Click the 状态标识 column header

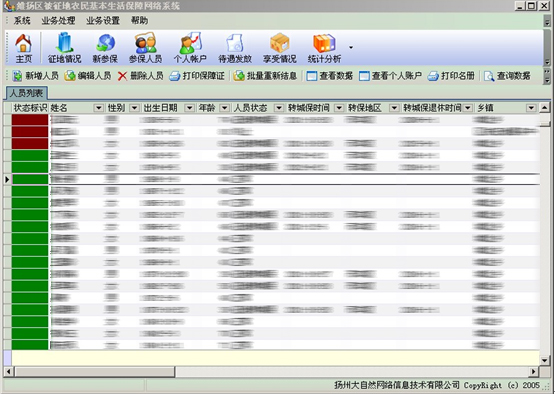pyautogui.click(x=30, y=108)
